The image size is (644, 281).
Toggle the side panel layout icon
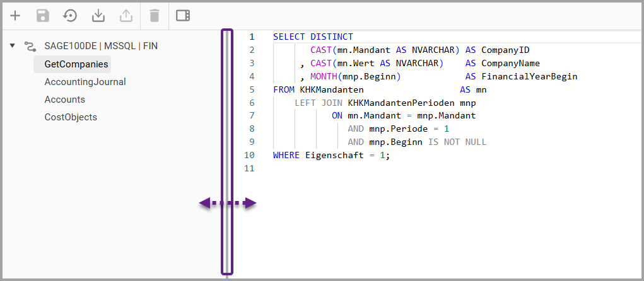tap(183, 16)
